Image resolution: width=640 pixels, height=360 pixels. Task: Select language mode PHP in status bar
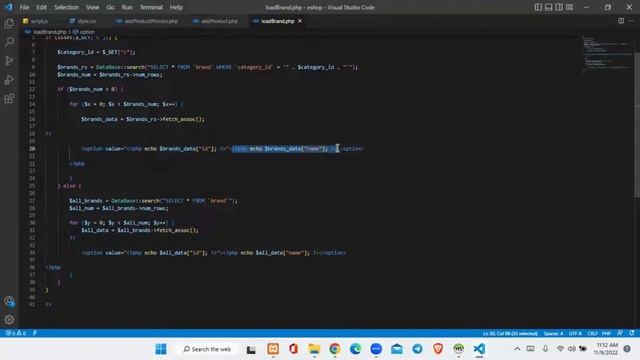(x=607, y=333)
